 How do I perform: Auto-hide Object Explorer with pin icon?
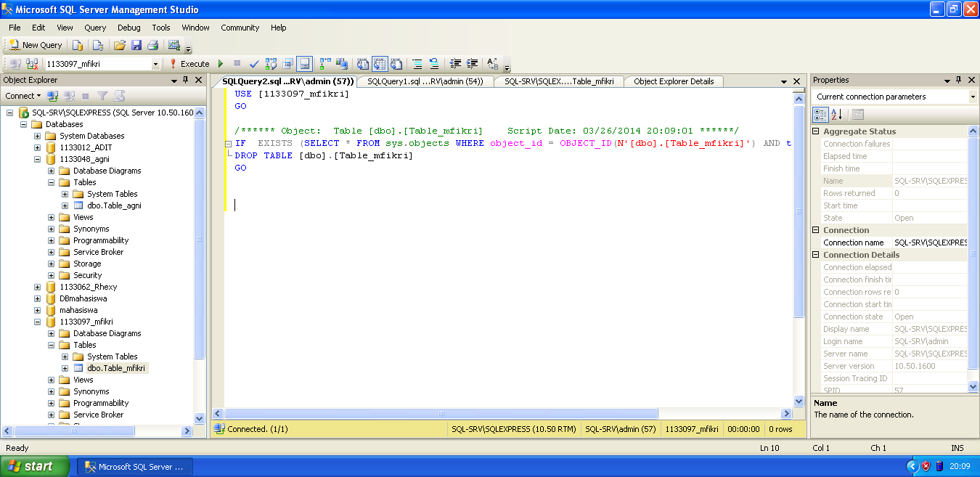187,80
